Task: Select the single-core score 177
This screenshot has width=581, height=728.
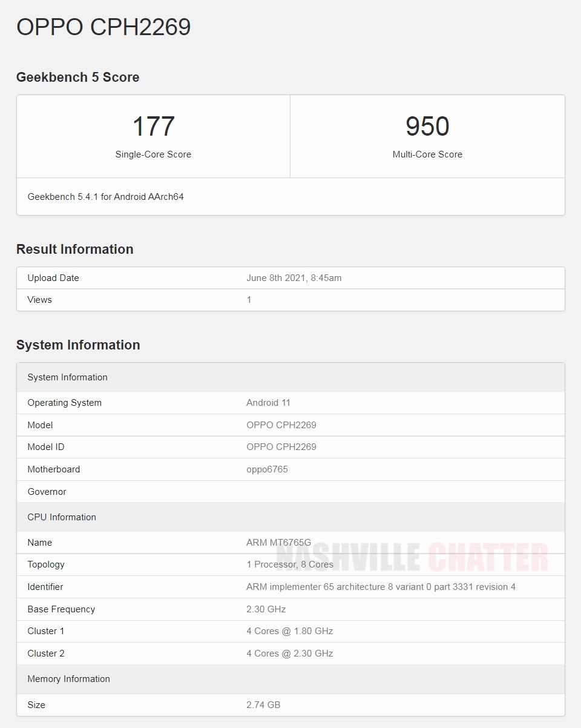Action: tap(153, 126)
